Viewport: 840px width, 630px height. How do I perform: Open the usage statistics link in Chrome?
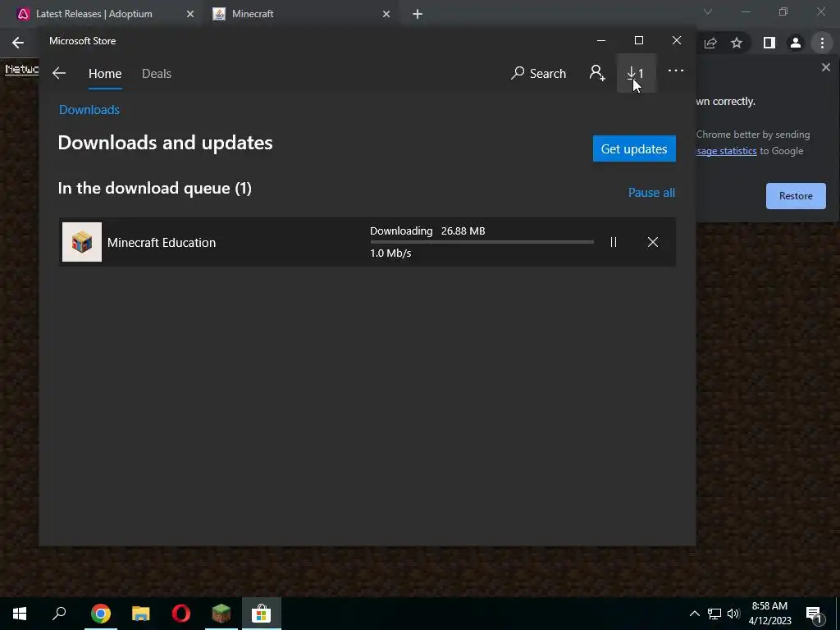tap(727, 151)
